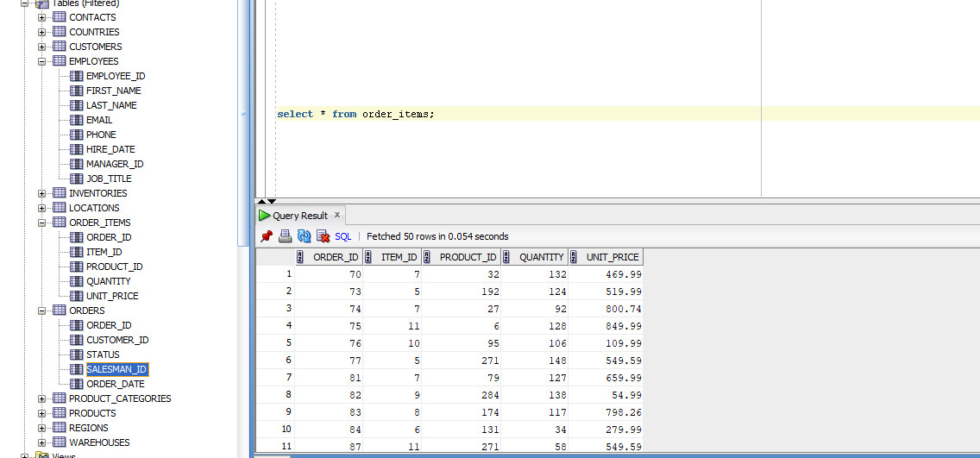980x458 pixels.
Task: Click the column icon beside HIRE_DATE
Action: [x=76, y=149]
